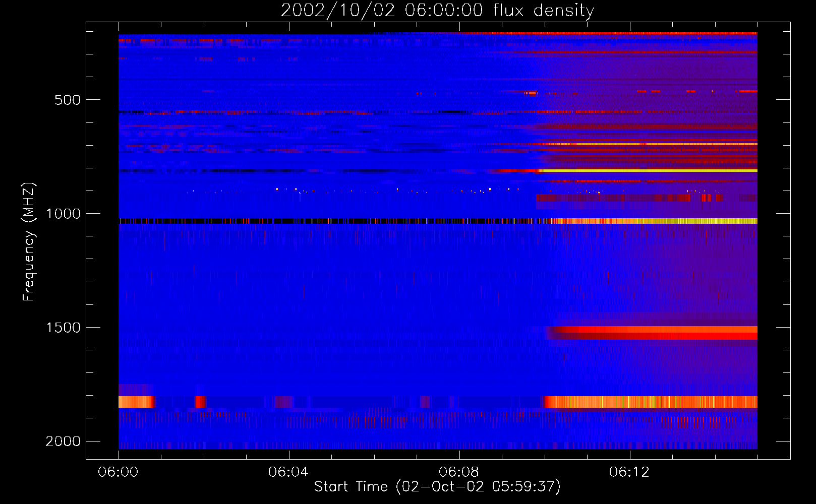Select the '1500' frequency axis label
The image size is (816, 504).
[63, 328]
